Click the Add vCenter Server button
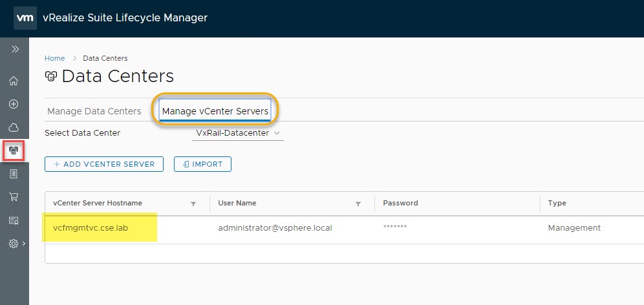 (104, 164)
